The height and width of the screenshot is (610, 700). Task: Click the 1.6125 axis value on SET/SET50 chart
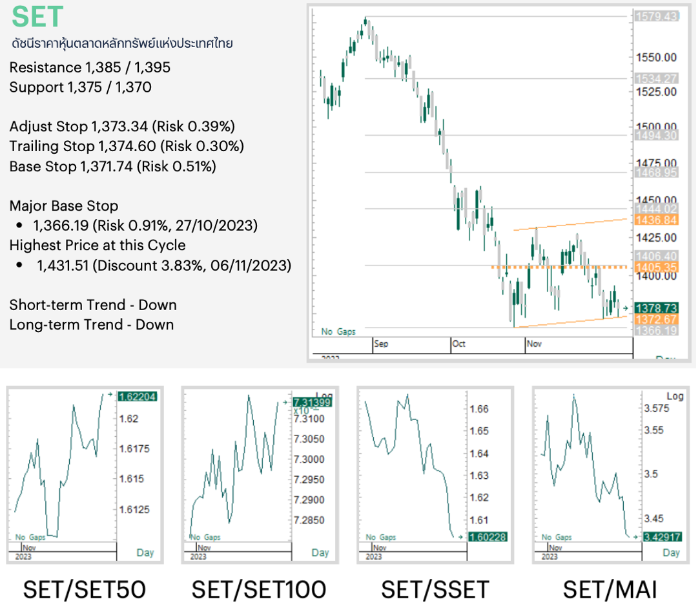coord(134,509)
